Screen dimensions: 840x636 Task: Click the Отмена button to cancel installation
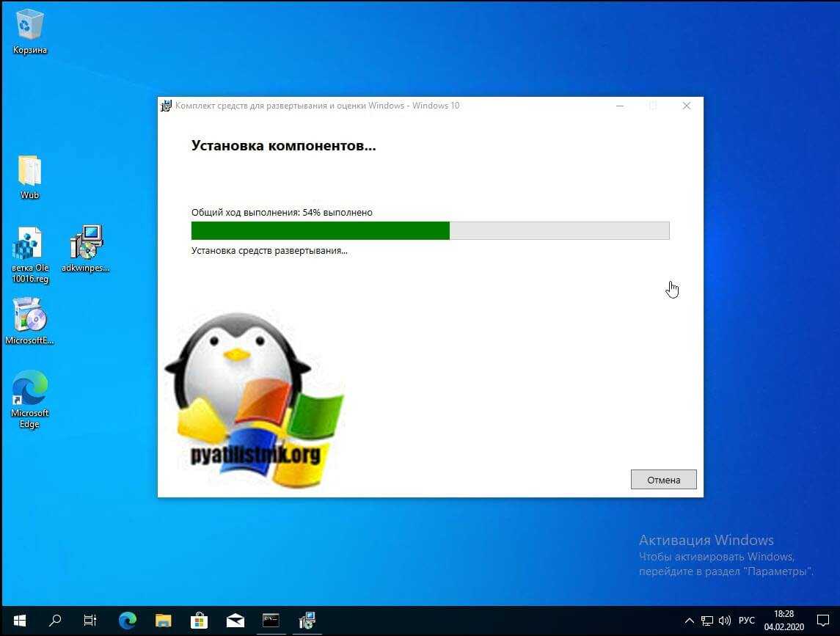point(664,480)
